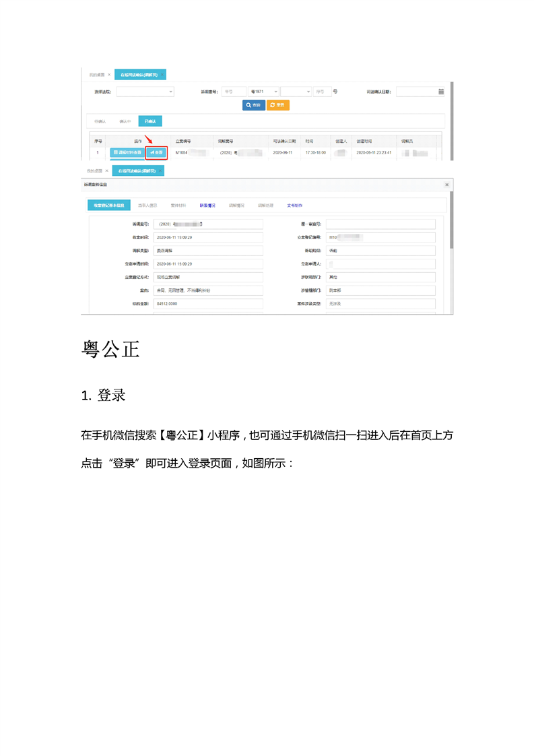Viewport: 534px width, 756px height.
Task: Click the 立案编号 column header
Action: [x=183, y=141]
